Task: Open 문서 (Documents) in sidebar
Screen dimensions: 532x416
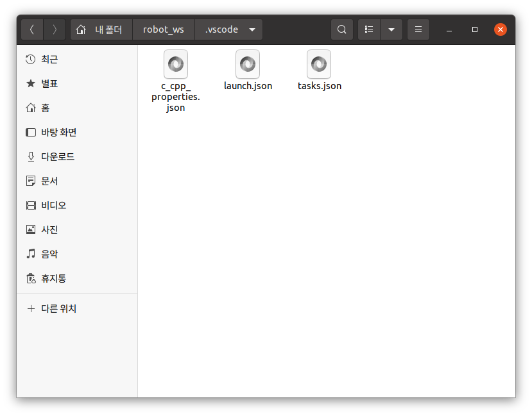Action: coord(77,181)
